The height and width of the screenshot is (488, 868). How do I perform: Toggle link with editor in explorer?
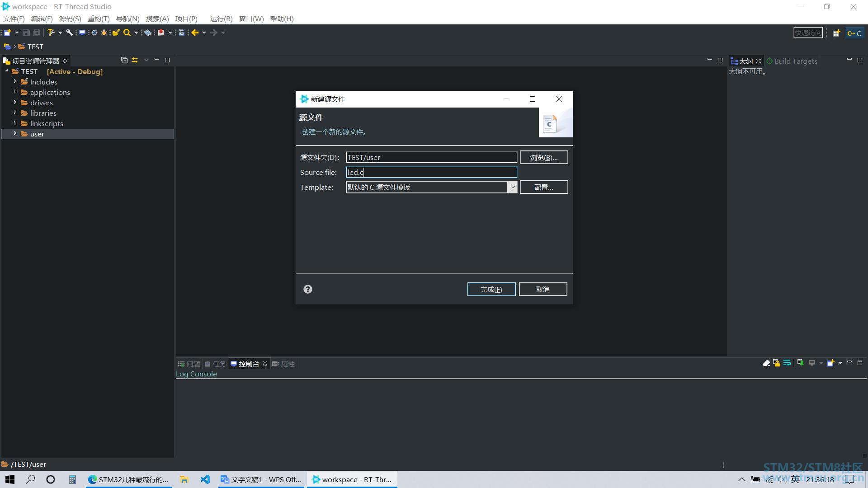135,60
